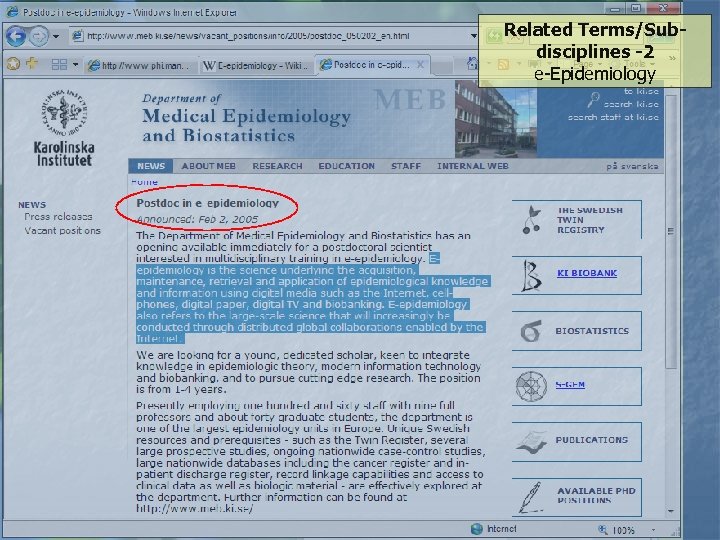720x540 pixels.
Task: Open the Favorites Center star icon
Action: point(13,64)
